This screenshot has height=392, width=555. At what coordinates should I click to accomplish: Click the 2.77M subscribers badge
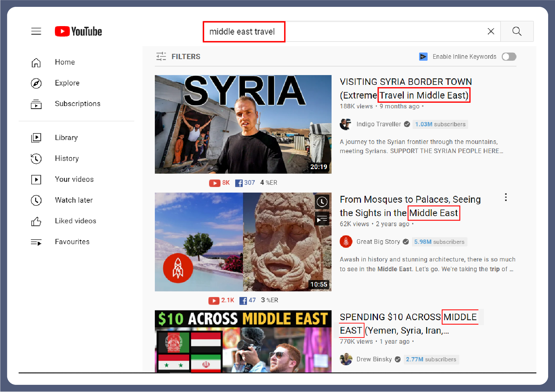431,359
